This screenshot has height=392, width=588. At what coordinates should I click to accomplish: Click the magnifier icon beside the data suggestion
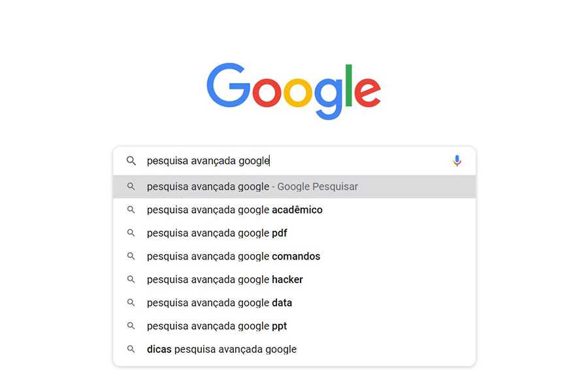tap(131, 302)
